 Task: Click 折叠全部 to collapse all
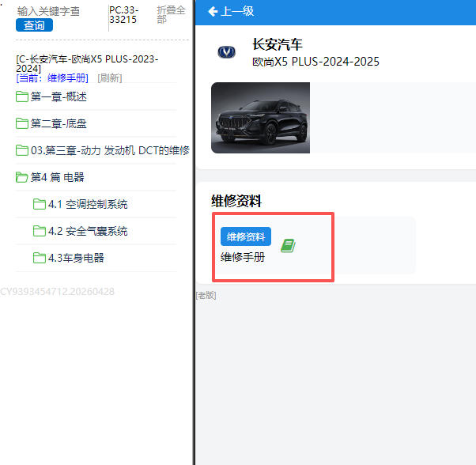(171, 14)
